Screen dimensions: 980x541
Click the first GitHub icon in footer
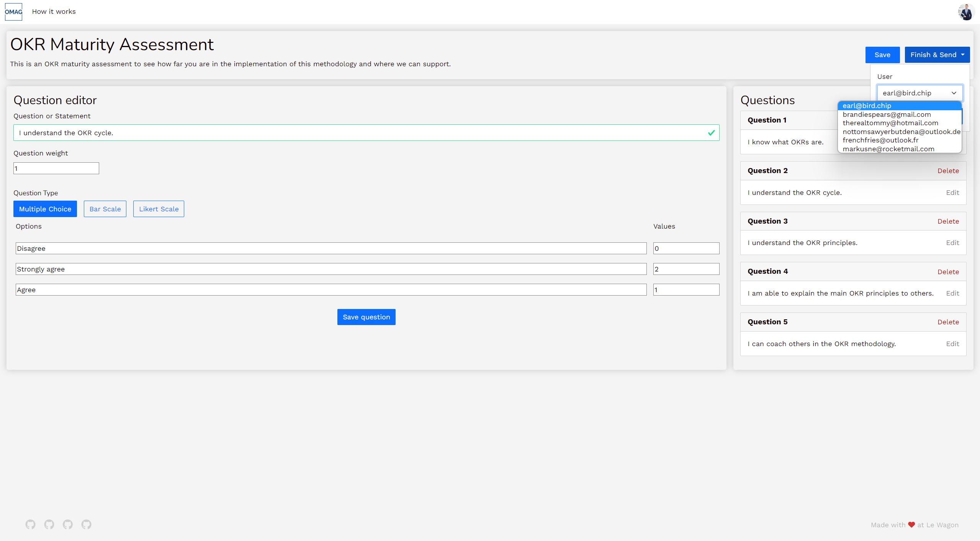[x=31, y=524]
